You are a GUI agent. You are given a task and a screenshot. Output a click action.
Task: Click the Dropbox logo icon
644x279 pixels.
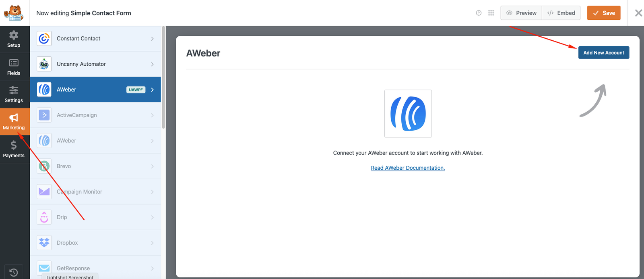click(x=44, y=243)
